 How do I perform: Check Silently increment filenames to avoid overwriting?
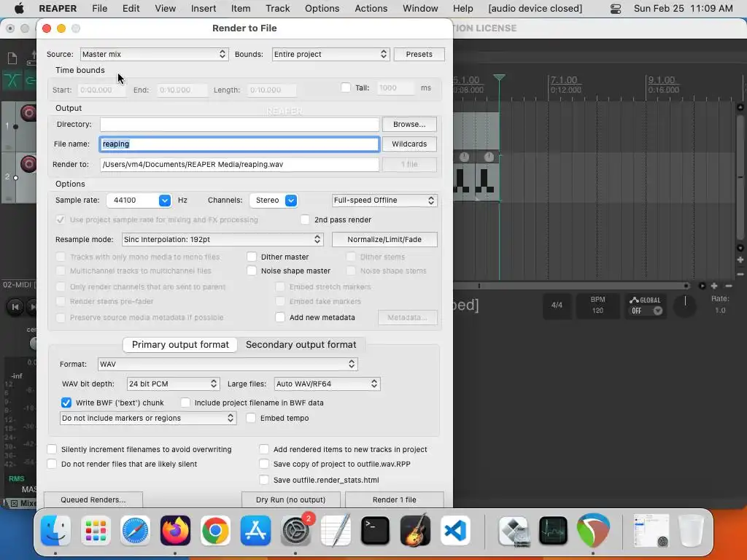(52, 449)
